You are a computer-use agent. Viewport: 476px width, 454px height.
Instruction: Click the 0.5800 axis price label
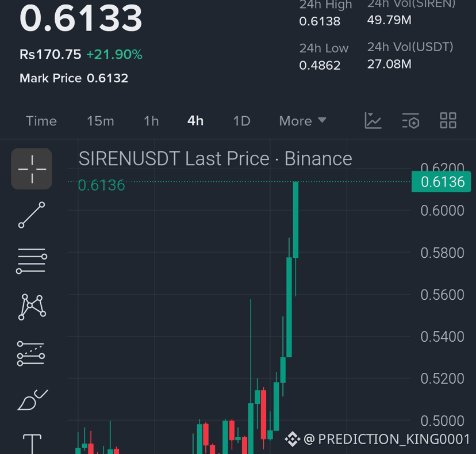click(x=442, y=253)
